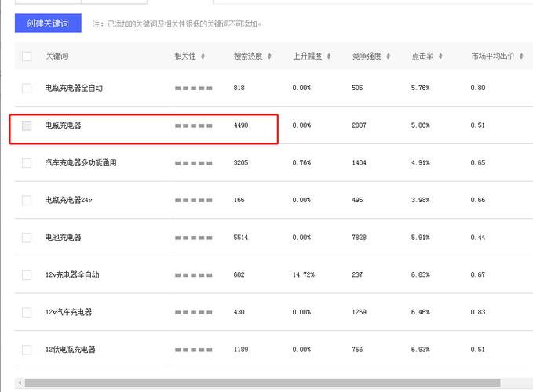
Task: Click the 创建关键词 button
Action: pos(48,23)
